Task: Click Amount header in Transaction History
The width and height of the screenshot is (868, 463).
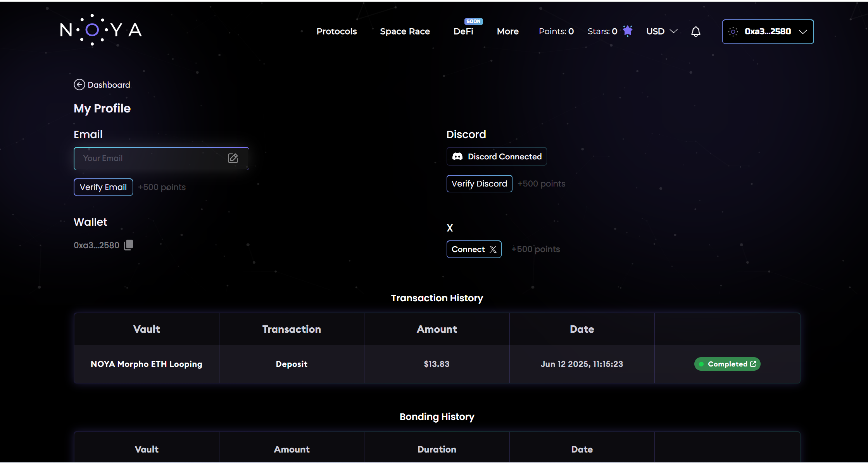Action: point(437,329)
